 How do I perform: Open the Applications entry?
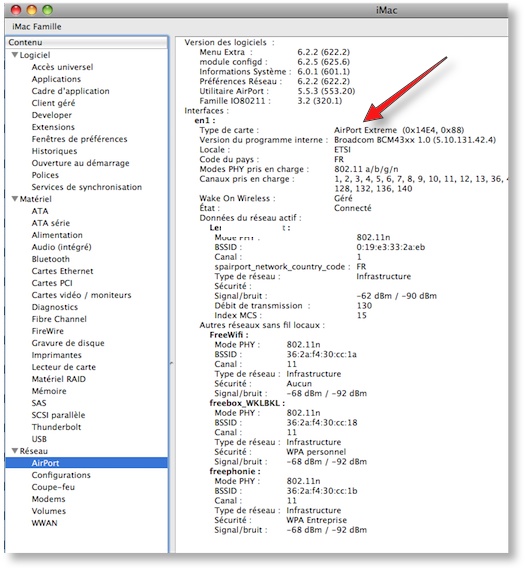tap(56, 79)
